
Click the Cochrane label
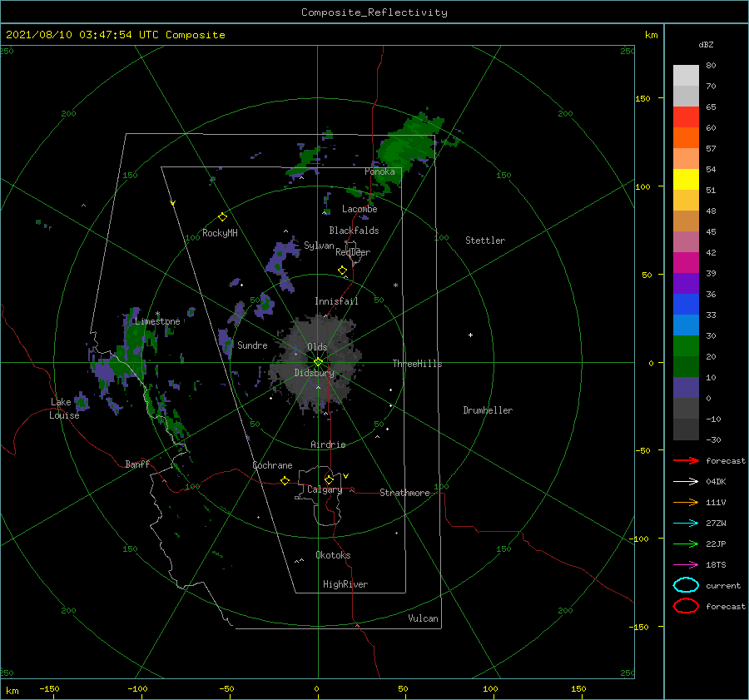272,465
